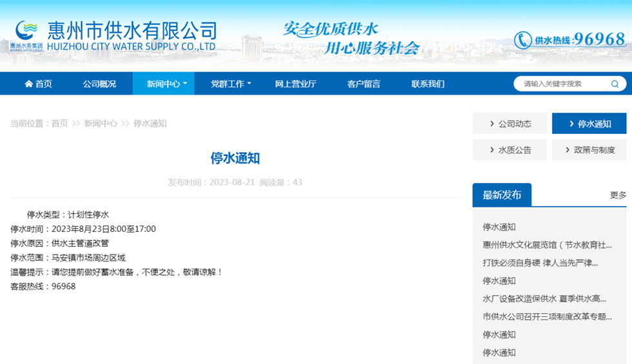
Task: Go to 客户留言 page
Action: click(x=364, y=84)
